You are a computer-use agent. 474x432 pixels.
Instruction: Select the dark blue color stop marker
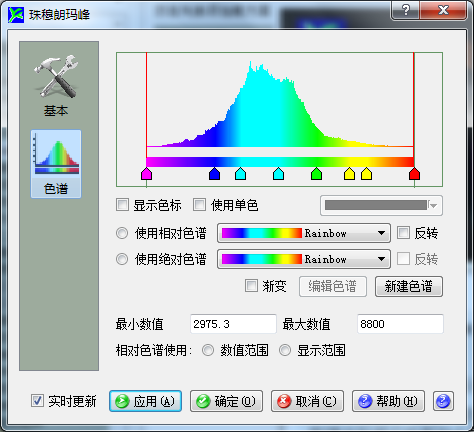pyautogui.click(x=214, y=174)
